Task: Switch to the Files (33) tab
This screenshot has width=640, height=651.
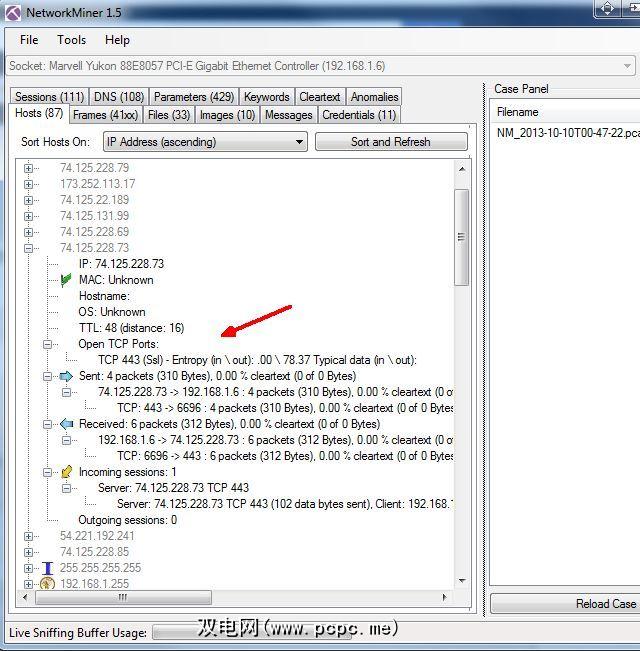Action: pyautogui.click(x=169, y=115)
